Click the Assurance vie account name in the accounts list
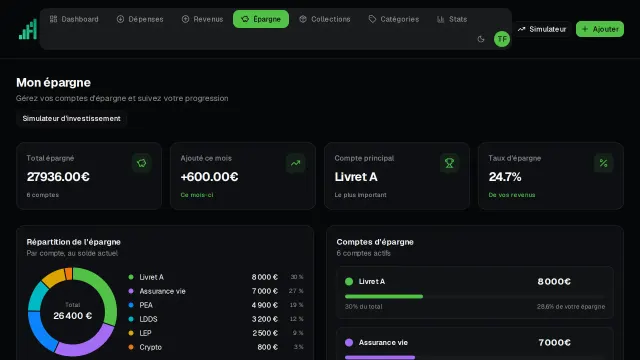This screenshot has width=640, height=360. (x=383, y=342)
